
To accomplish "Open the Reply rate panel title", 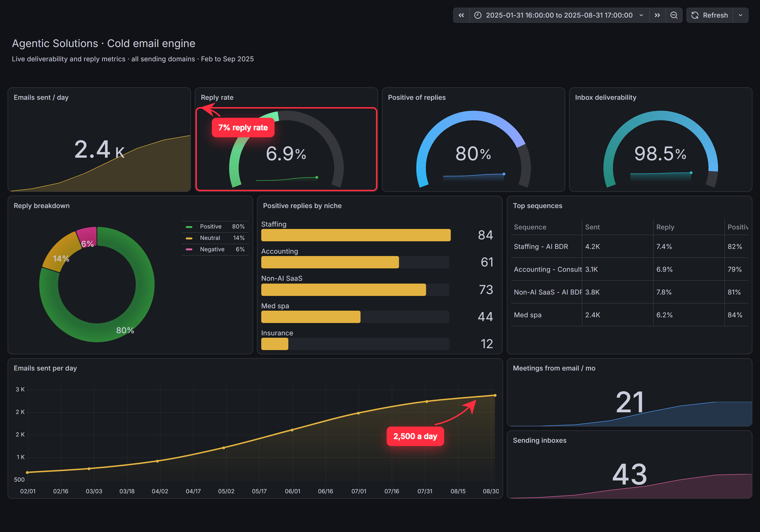I will [217, 97].
